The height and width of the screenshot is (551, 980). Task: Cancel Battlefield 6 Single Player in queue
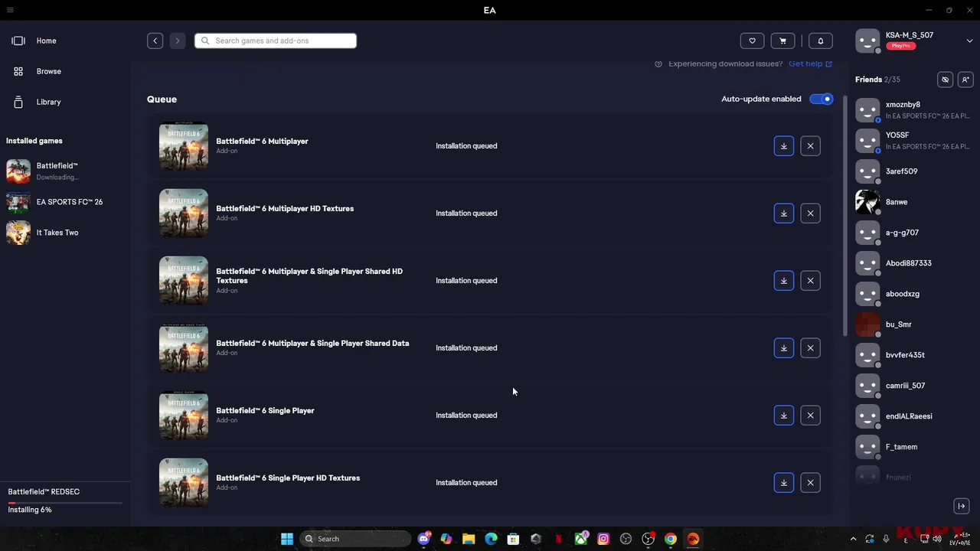(811, 416)
